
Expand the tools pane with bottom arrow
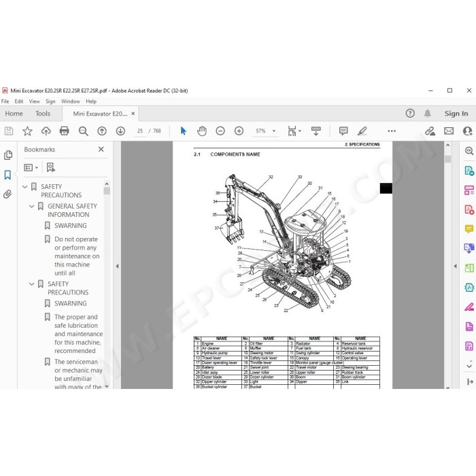pyautogui.click(x=471, y=382)
